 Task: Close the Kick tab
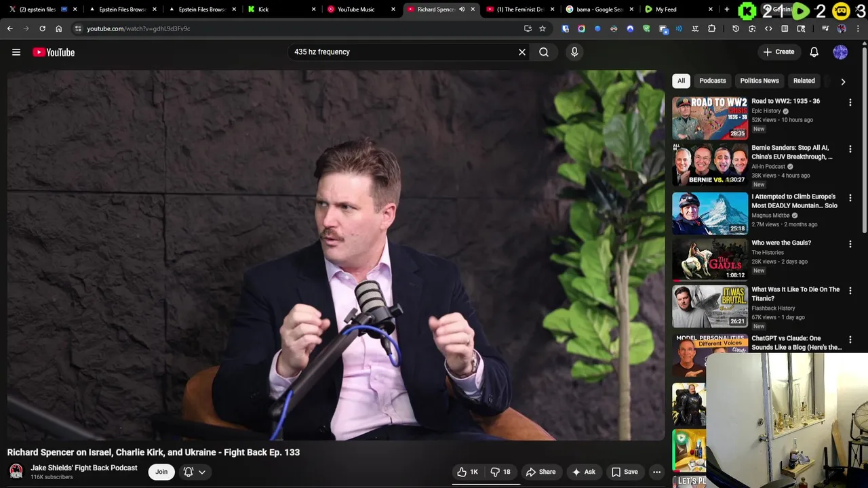313,9
